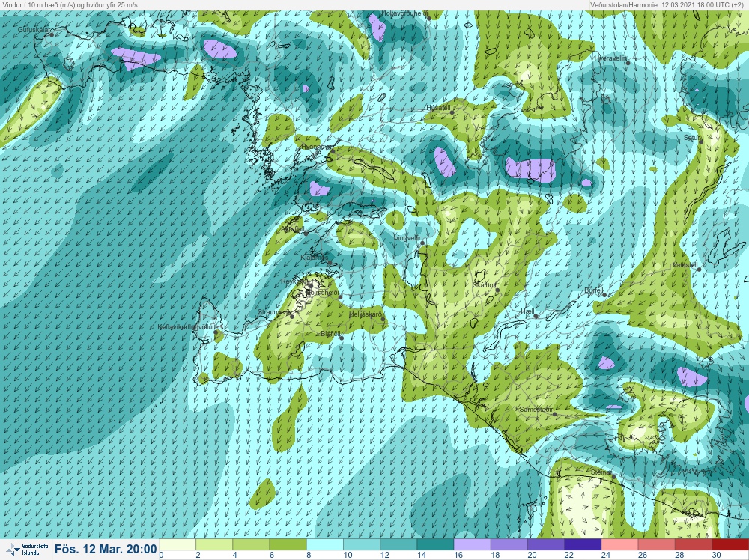This screenshot has height=560, width=749.
Task: Click the Straumsvík station marker
Action: click(292, 316)
